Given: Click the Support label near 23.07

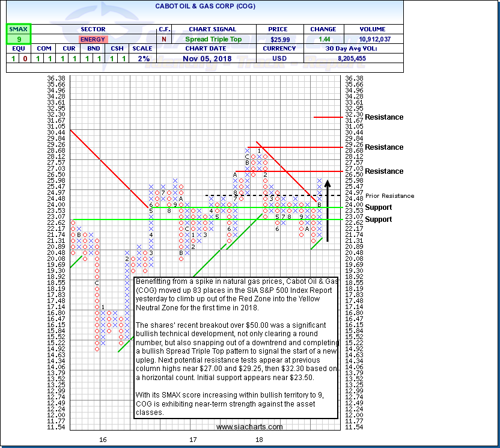Looking at the screenshot, I should (378, 219).
